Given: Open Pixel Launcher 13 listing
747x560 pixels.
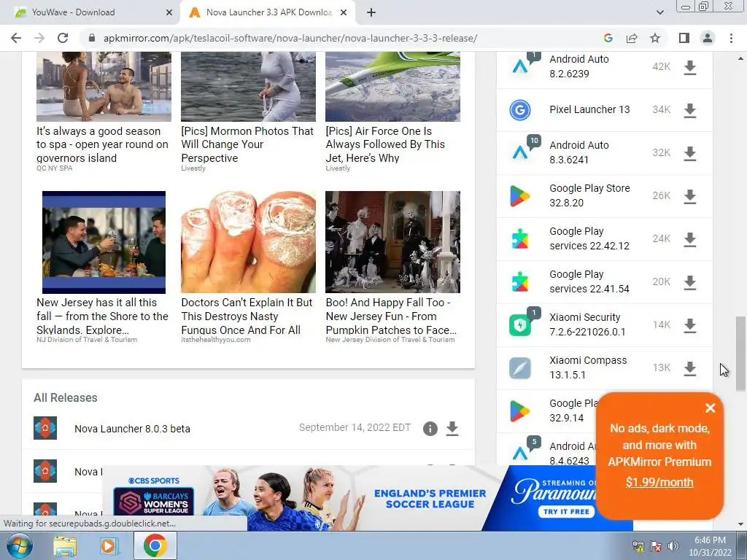Looking at the screenshot, I should (589, 109).
